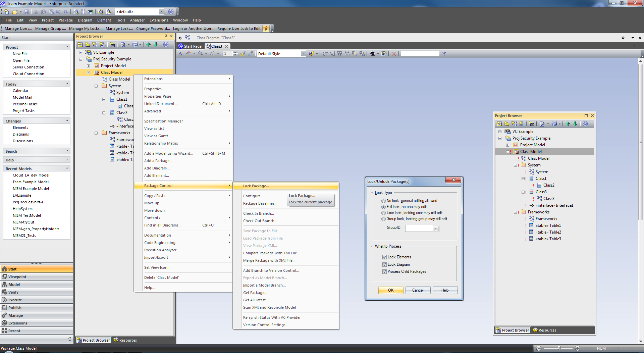The image size is (644, 353).
Task: Click the yellow key icon in security toolbar
Action: point(266,29)
